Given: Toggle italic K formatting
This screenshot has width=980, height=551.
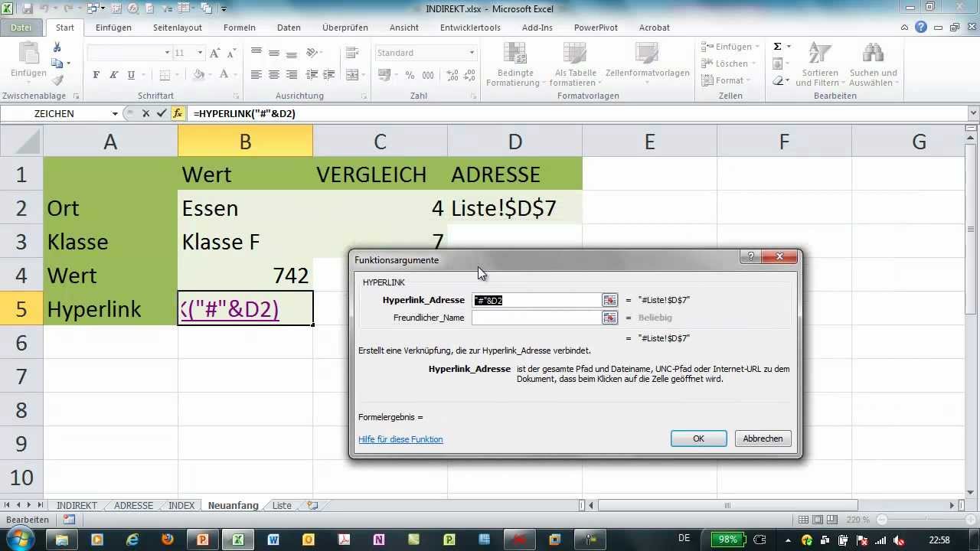Looking at the screenshot, I should (x=114, y=75).
